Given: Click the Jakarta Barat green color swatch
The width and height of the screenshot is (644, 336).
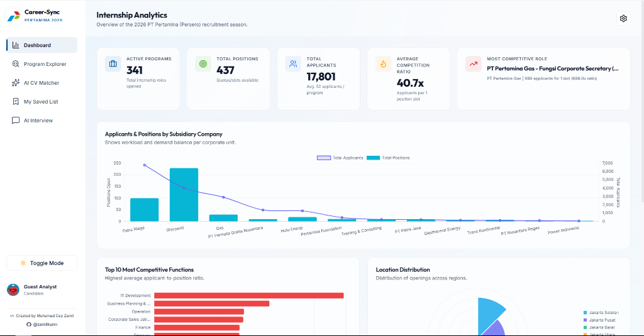Looking at the screenshot, I should (x=586, y=327).
